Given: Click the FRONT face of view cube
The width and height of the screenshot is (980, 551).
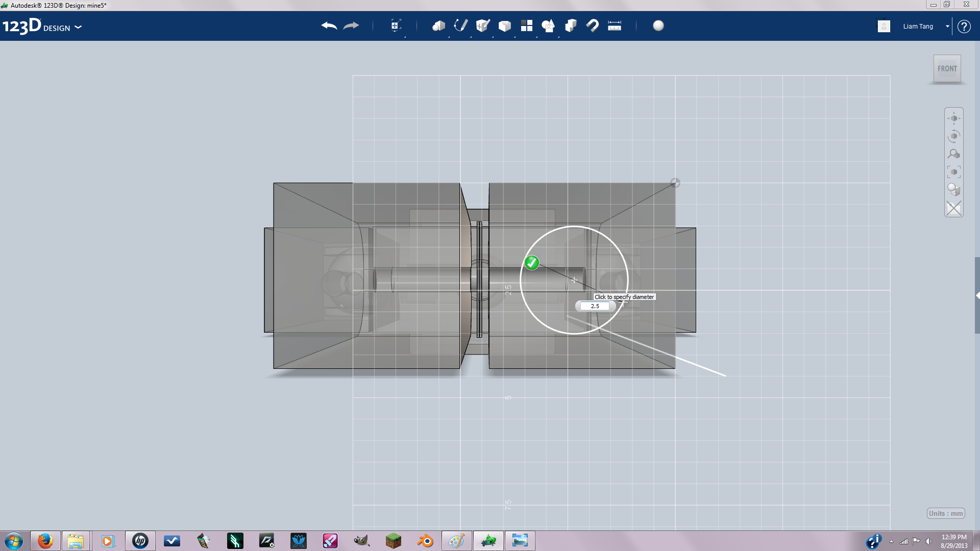Looking at the screenshot, I should (x=947, y=68).
